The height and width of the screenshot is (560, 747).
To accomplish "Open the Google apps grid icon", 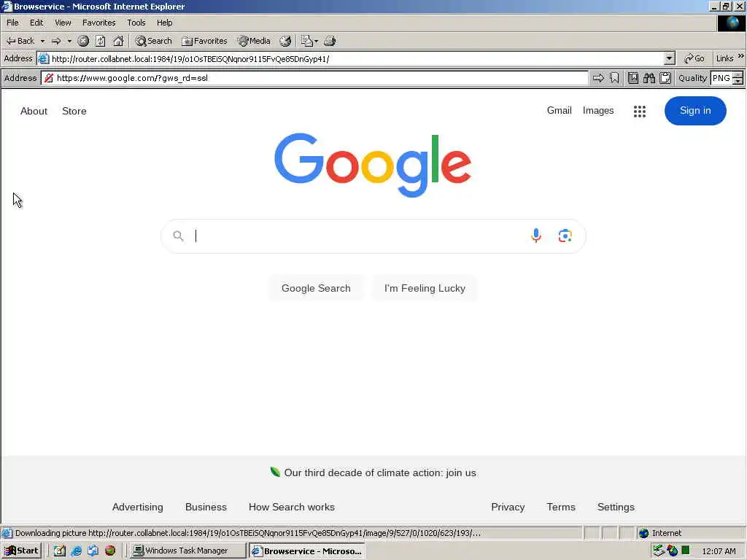I will [x=640, y=112].
